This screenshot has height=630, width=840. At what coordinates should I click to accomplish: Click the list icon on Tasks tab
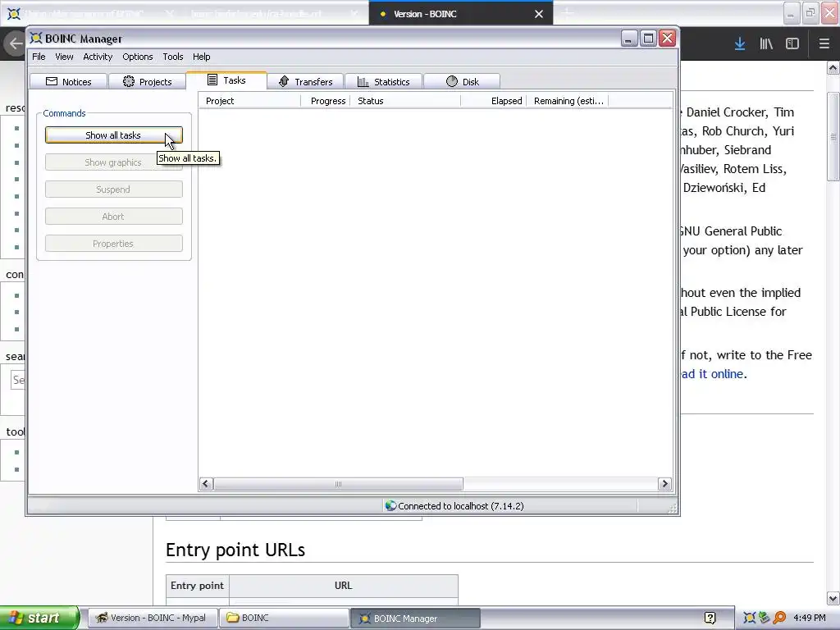[x=212, y=80]
